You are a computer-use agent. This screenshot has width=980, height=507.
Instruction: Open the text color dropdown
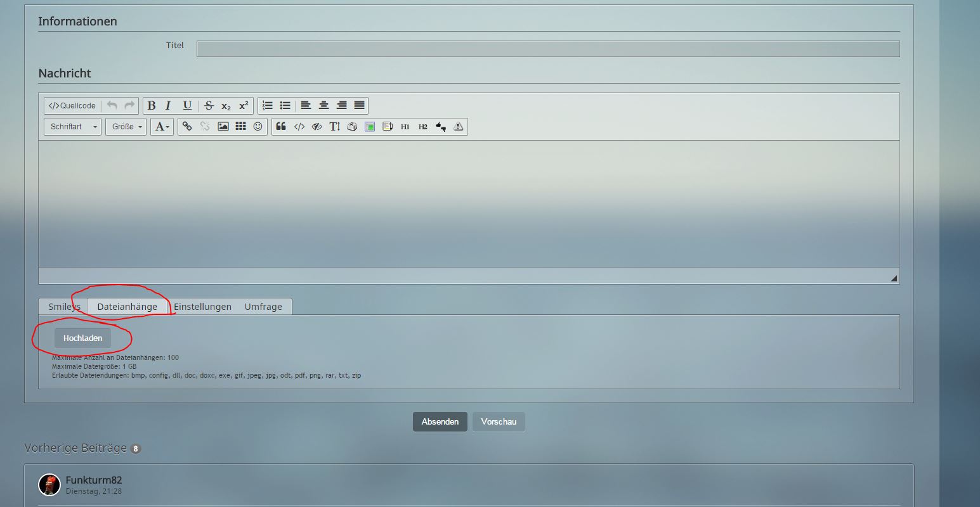coord(162,127)
